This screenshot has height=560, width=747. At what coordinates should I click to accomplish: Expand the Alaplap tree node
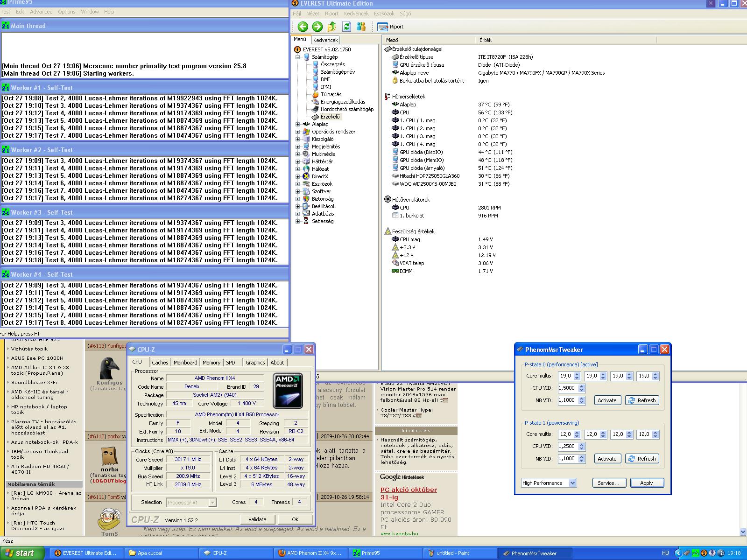[x=297, y=124]
